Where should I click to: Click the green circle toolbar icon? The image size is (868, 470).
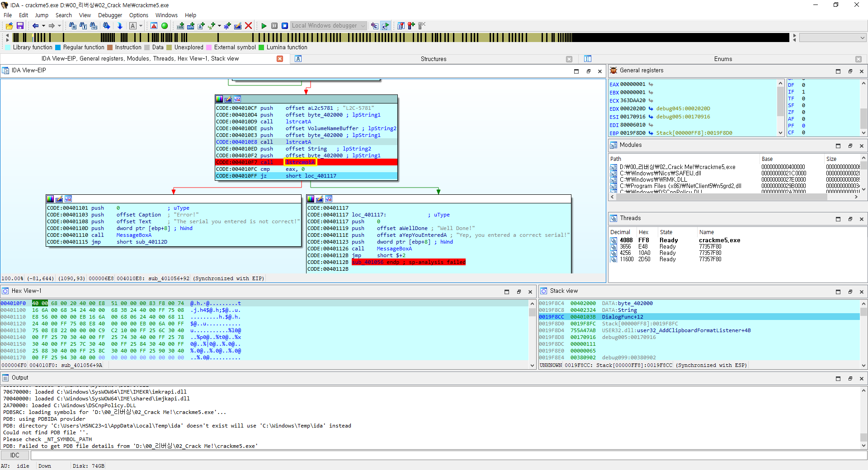[x=165, y=26]
